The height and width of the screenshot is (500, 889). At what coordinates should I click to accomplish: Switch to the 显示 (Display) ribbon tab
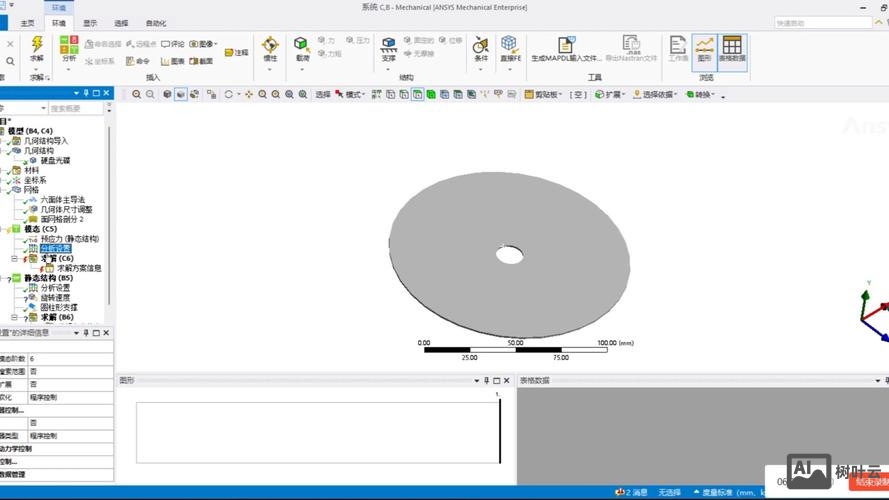click(x=90, y=23)
